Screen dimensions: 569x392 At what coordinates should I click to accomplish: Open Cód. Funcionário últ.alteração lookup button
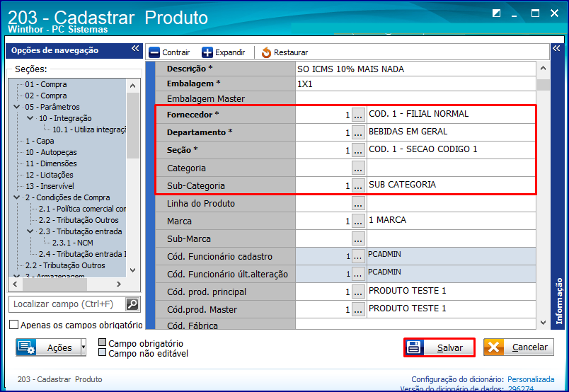pos(358,274)
